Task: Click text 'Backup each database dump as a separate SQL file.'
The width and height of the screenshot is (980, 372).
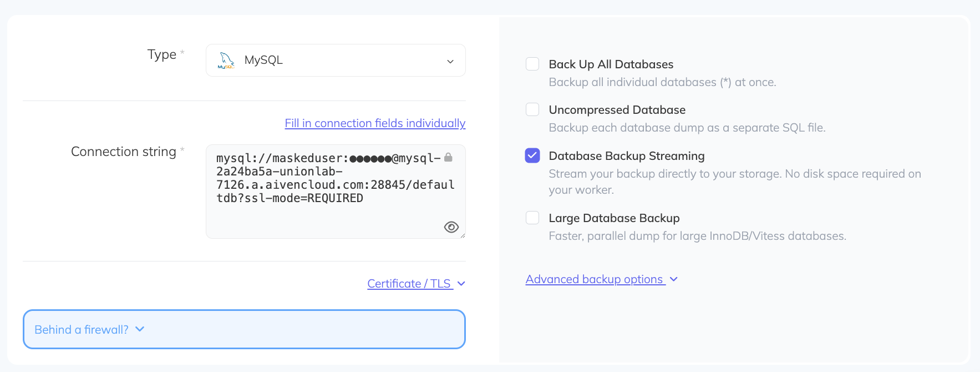Action: (x=687, y=128)
